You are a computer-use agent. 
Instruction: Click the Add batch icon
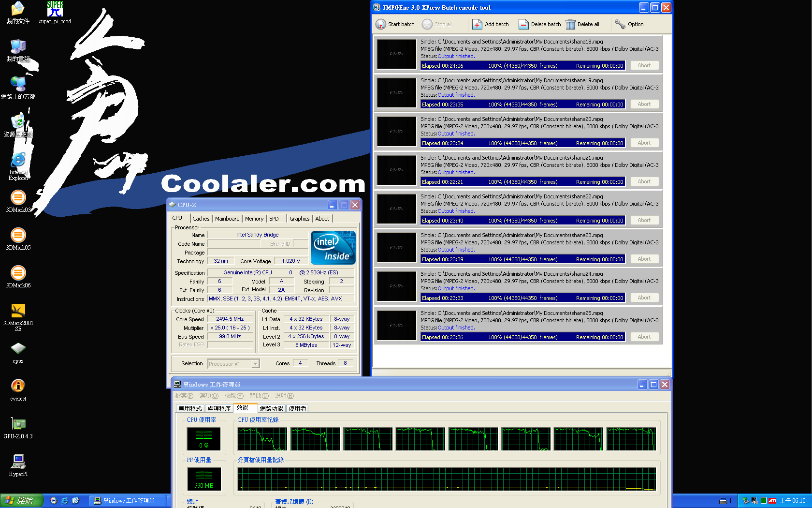[477, 24]
